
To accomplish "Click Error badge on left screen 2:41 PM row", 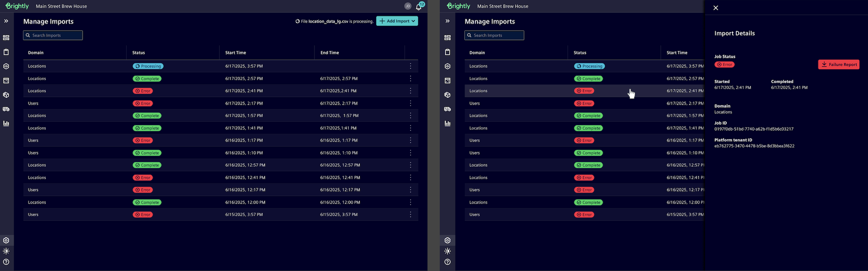I will (143, 91).
